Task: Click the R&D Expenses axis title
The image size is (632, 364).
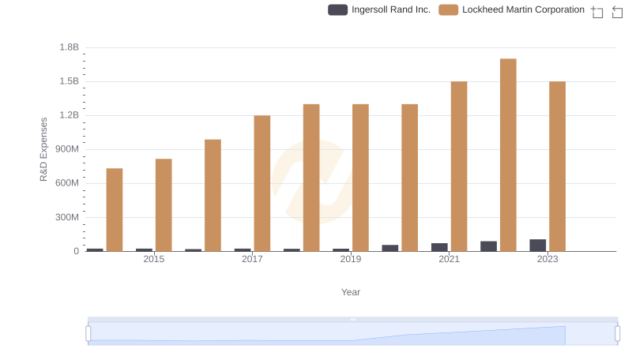Action: [43, 149]
